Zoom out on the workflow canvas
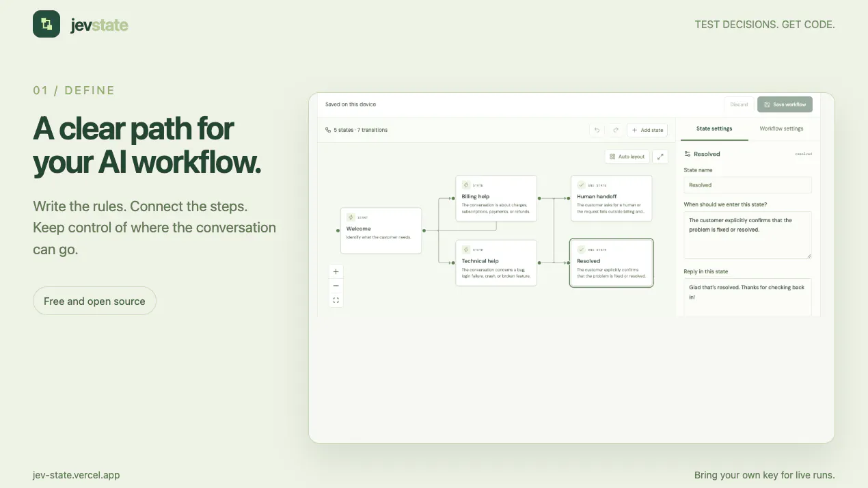Viewport: 868px width, 488px height. (336, 286)
